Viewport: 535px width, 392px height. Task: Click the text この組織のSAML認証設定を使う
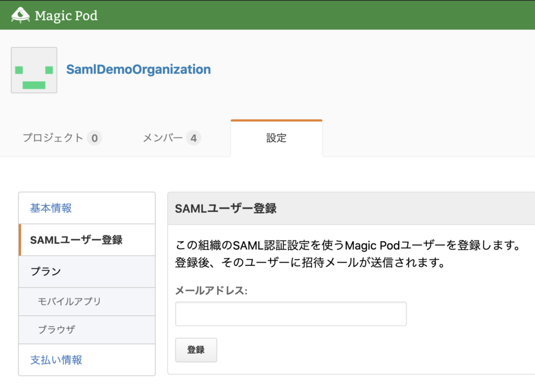pos(260,245)
